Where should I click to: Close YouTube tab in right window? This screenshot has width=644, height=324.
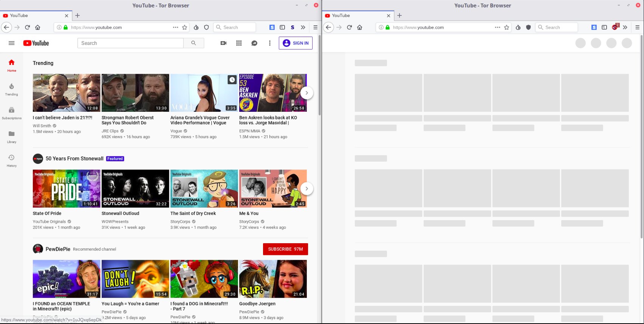pyautogui.click(x=389, y=15)
